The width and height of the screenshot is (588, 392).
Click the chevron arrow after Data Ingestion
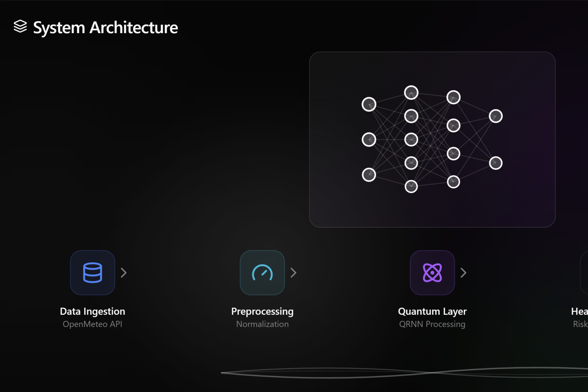click(124, 273)
